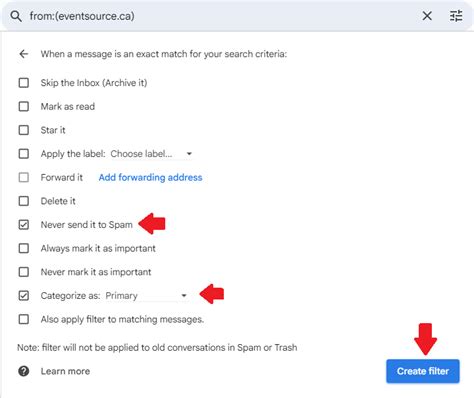Click the Learn more help icon
Viewport: 474px width, 398px height.
(24, 371)
